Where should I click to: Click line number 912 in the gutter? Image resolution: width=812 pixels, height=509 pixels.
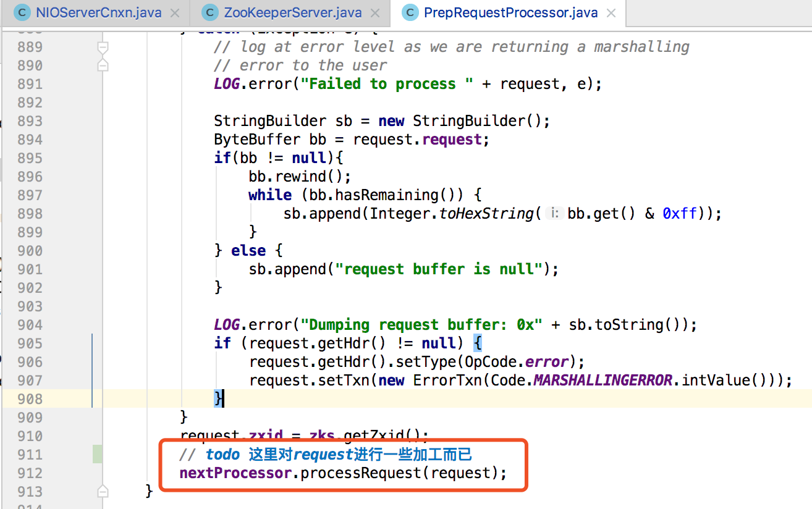pos(30,473)
